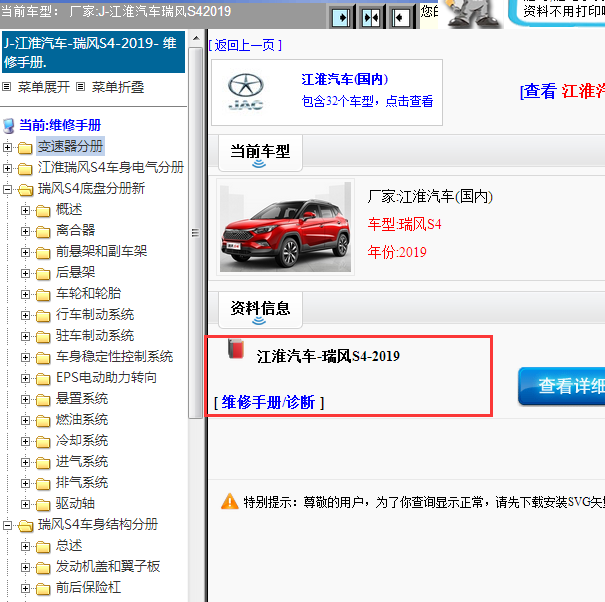The width and height of the screenshot is (605, 602).
Task: Expand the 变速器分册 tree node
Action: (7, 147)
